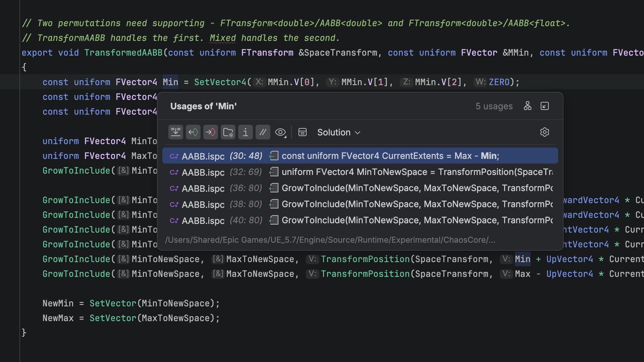This screenshot has height=362, width=644.
Task: Click the preview panel icon beside Solution
Action: pyautogui.click(x=303, y=132)
